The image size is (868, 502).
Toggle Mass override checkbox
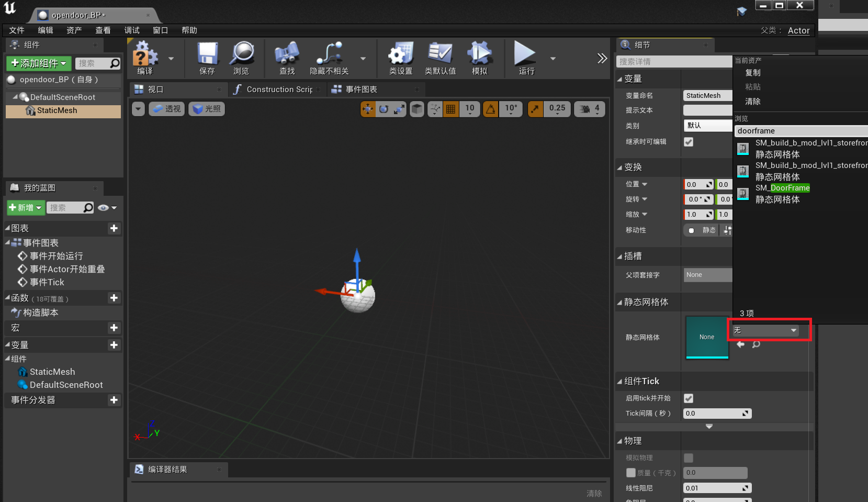(x=631, y=473)
